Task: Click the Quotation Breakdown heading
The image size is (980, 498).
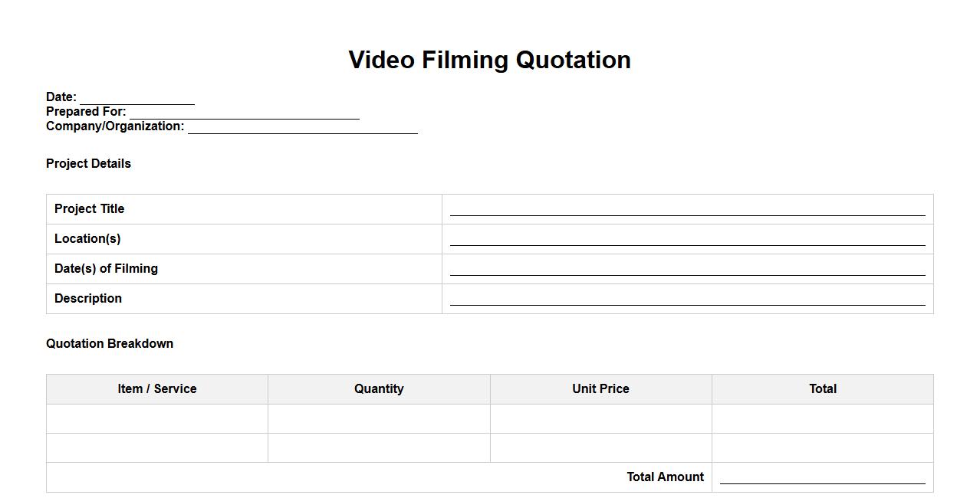Action: (x=110, y=343)
